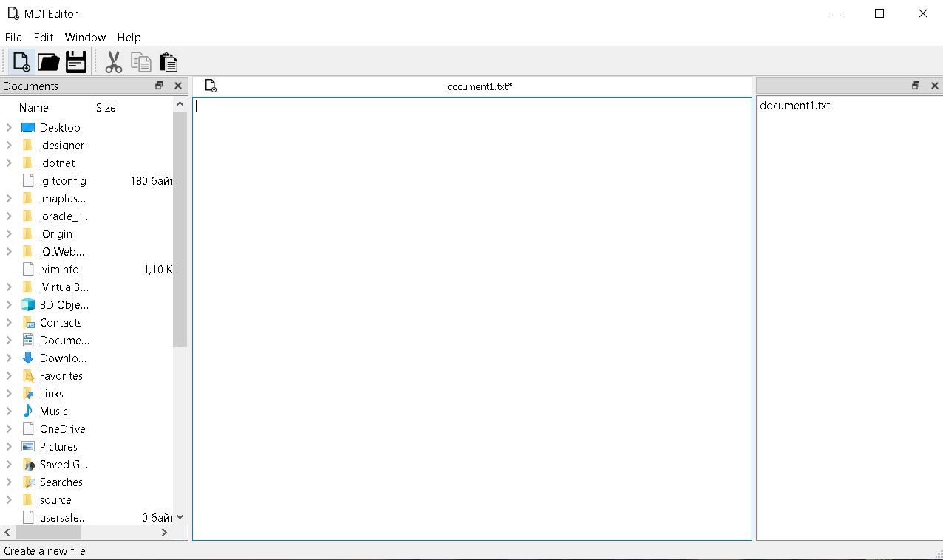The image size is (943, 560).
Task: Click the Desktop folder icon
Action: (x=28, y=128)
